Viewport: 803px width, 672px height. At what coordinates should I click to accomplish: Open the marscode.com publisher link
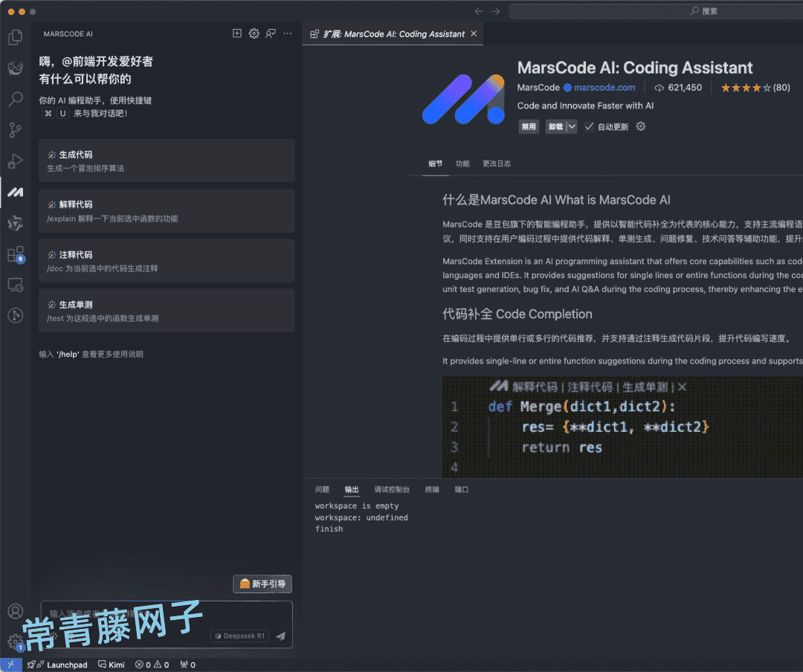(604, 88)
